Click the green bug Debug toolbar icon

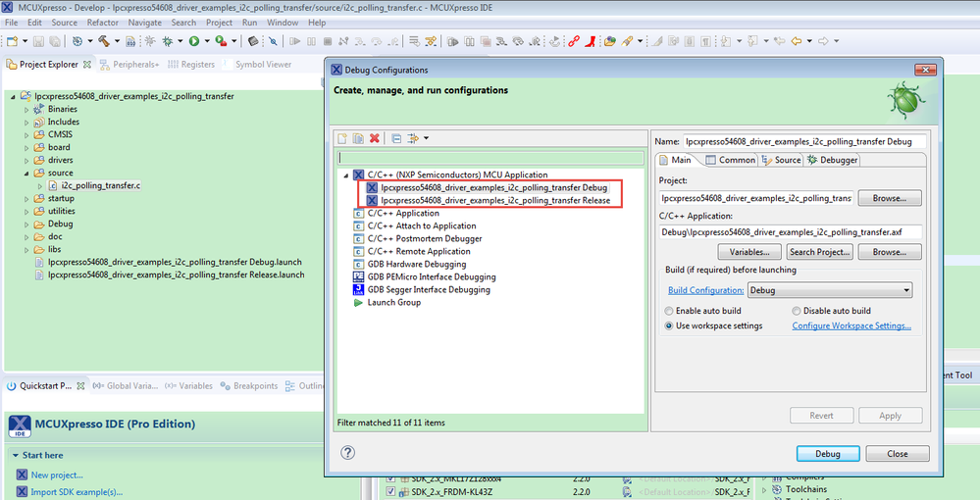click(x=168, y=41)
